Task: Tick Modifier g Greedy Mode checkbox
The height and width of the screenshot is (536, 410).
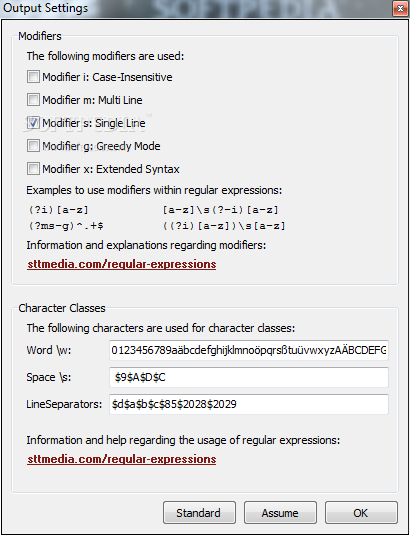Action: [x=33, y=146]
